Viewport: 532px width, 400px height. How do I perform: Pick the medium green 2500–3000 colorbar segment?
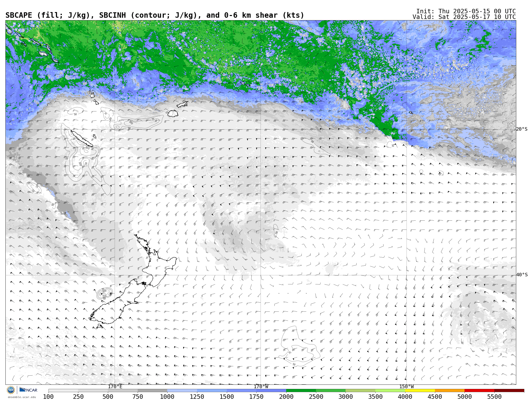[x=331, y=391]
